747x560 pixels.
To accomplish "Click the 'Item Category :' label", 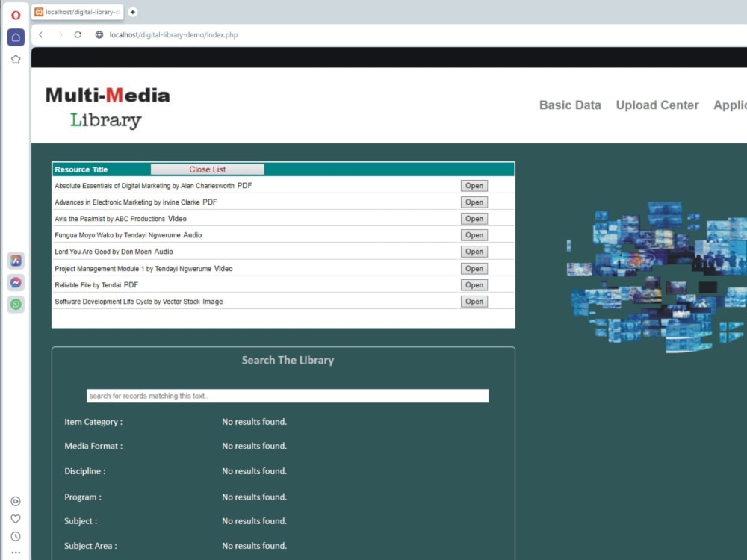I will click(x=93, y=422).
